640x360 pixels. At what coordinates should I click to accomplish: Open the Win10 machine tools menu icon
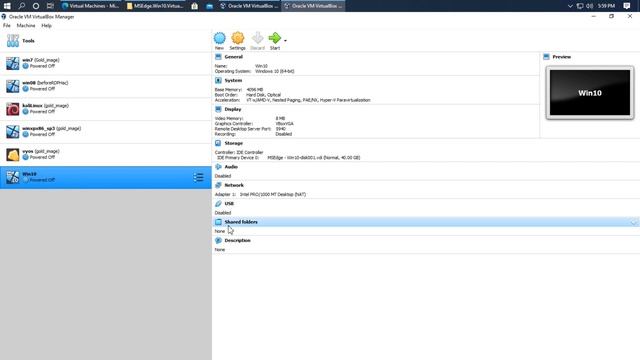[x=198, y=177]
